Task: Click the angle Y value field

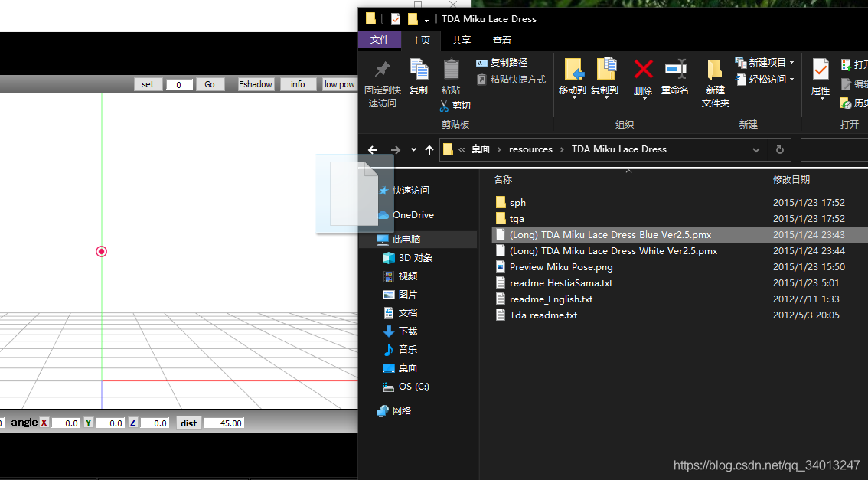Action: coord(109,423)
